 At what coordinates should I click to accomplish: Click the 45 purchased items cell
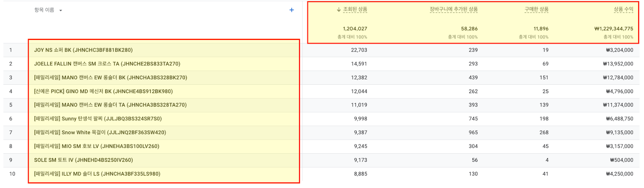click(545, 146)
